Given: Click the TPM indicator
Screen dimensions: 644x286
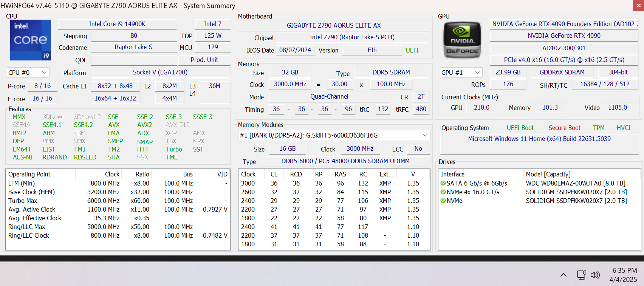Looking at the screenshot, I should click(x=599, y=128).
